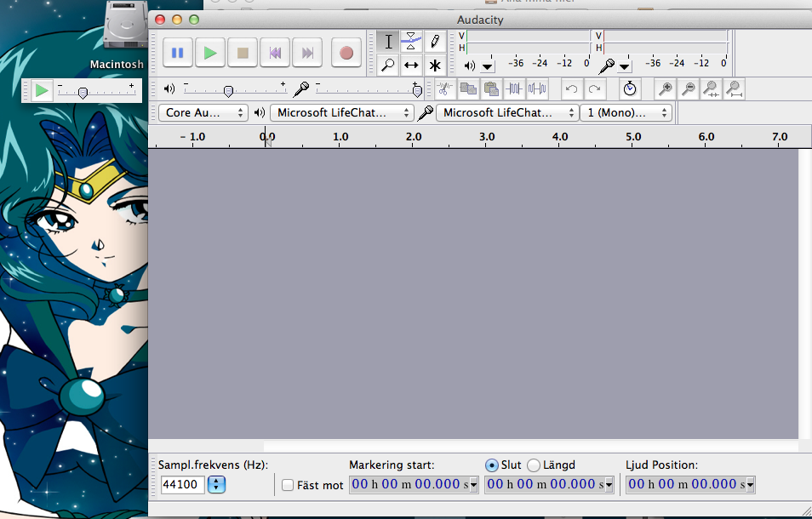Click the Slut time field

coord(545,485)
